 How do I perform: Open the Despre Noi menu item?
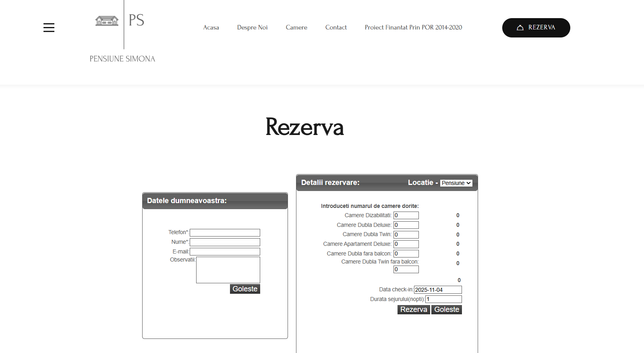[x=252, y=27]
